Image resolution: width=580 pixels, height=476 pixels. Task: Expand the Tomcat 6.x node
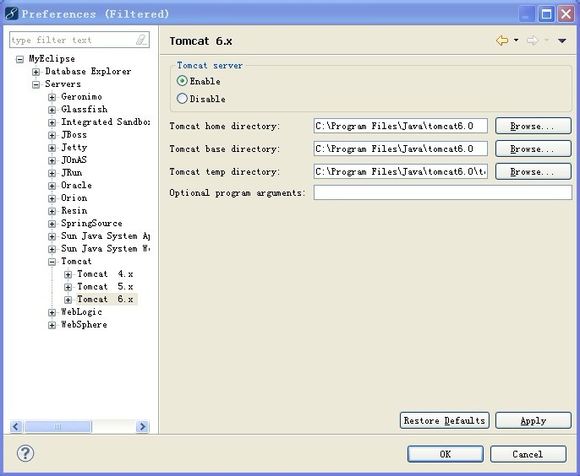click(68, 300)
